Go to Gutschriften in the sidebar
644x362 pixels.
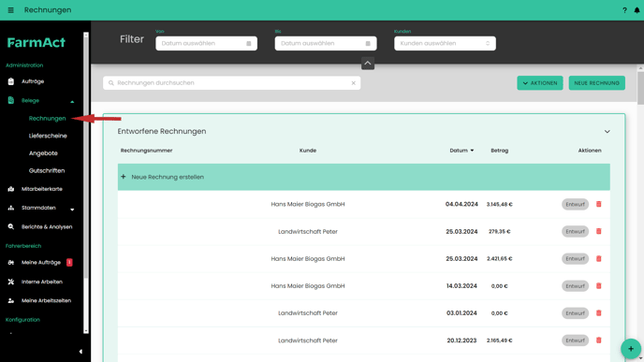point(47,171)
